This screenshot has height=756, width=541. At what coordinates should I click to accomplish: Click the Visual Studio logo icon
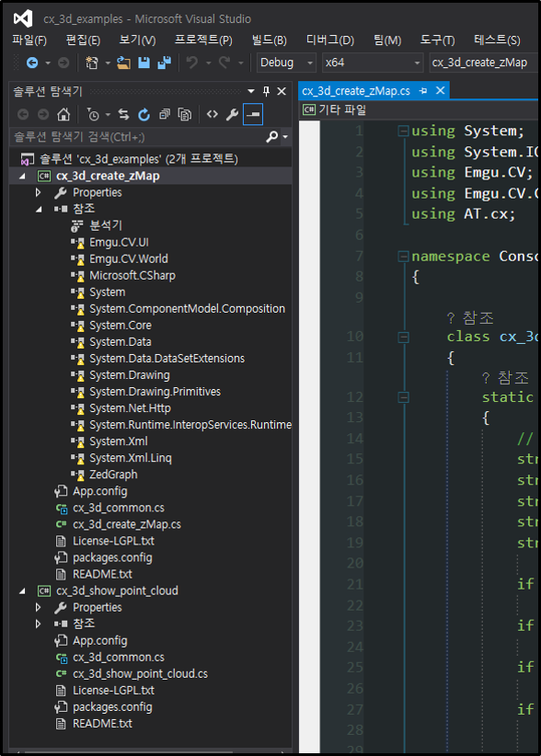tap(23, 18)
